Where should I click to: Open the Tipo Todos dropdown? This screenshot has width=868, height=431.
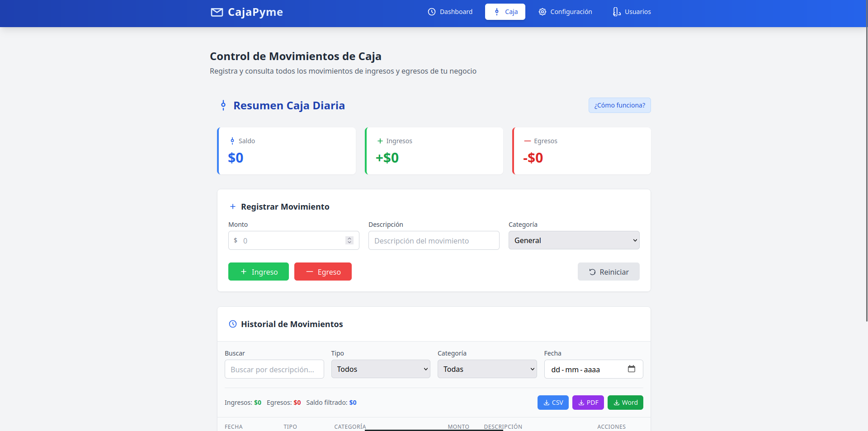(381, 369)
